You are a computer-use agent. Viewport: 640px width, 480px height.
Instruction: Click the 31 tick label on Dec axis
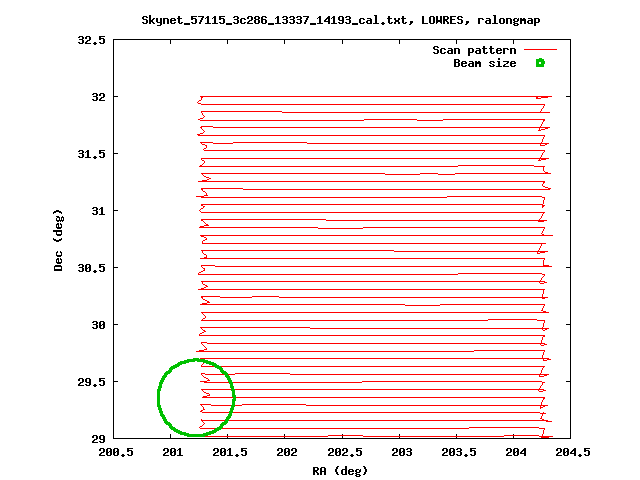point(98,211)
